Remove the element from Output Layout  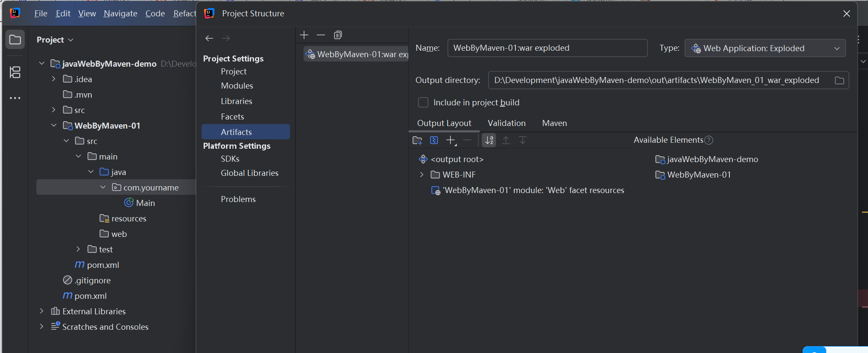[467, 140]
